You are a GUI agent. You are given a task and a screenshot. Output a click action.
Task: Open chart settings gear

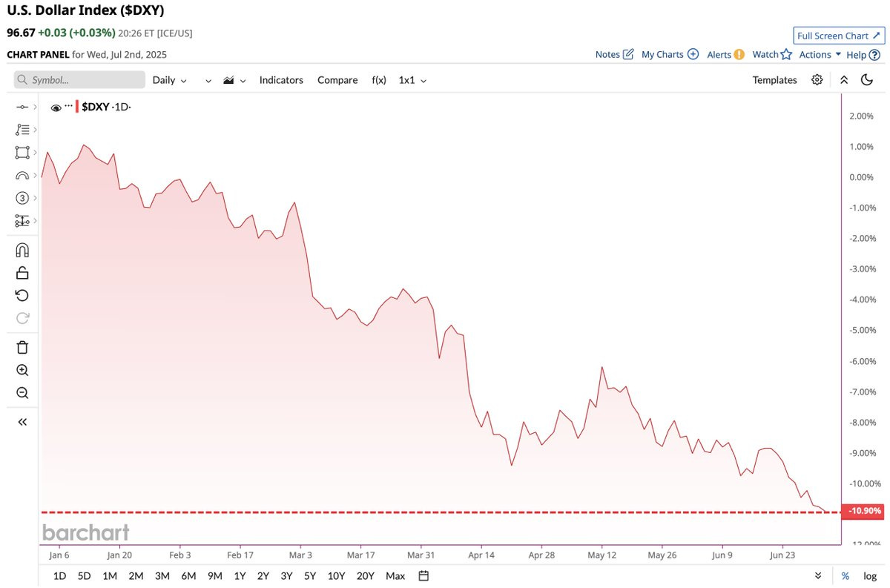point(817,80)
